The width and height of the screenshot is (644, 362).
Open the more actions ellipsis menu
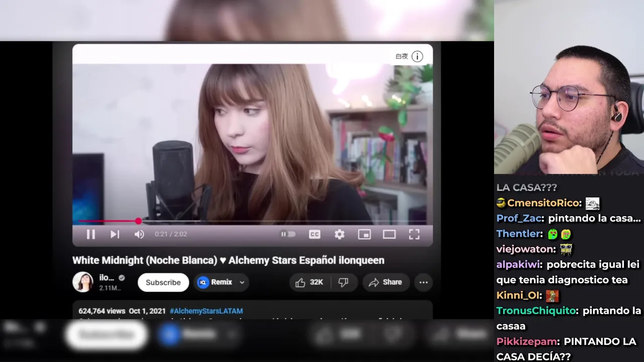click(424, 283)
